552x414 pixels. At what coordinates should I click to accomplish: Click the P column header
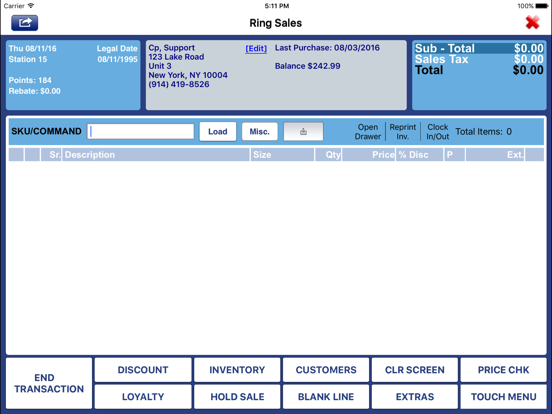pos(454,155)
